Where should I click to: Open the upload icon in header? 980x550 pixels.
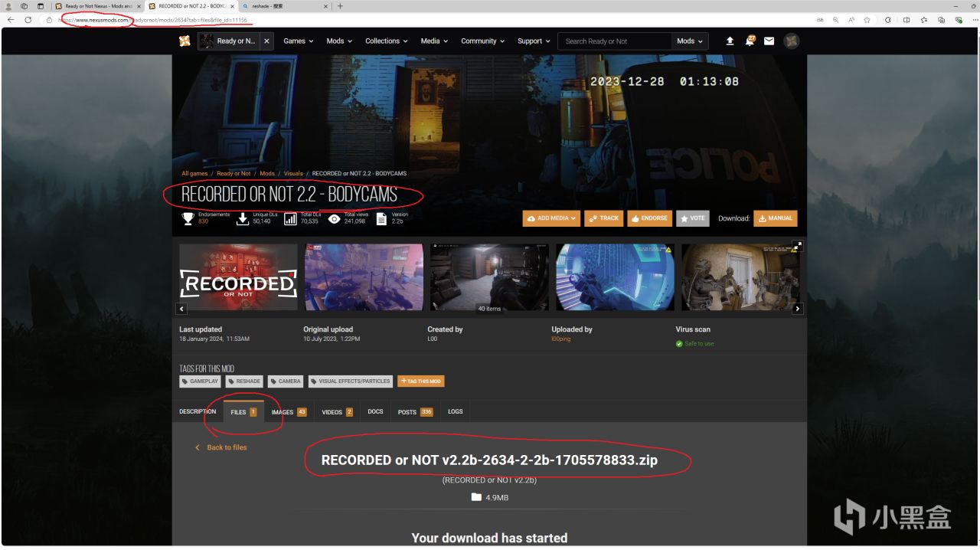730,41
